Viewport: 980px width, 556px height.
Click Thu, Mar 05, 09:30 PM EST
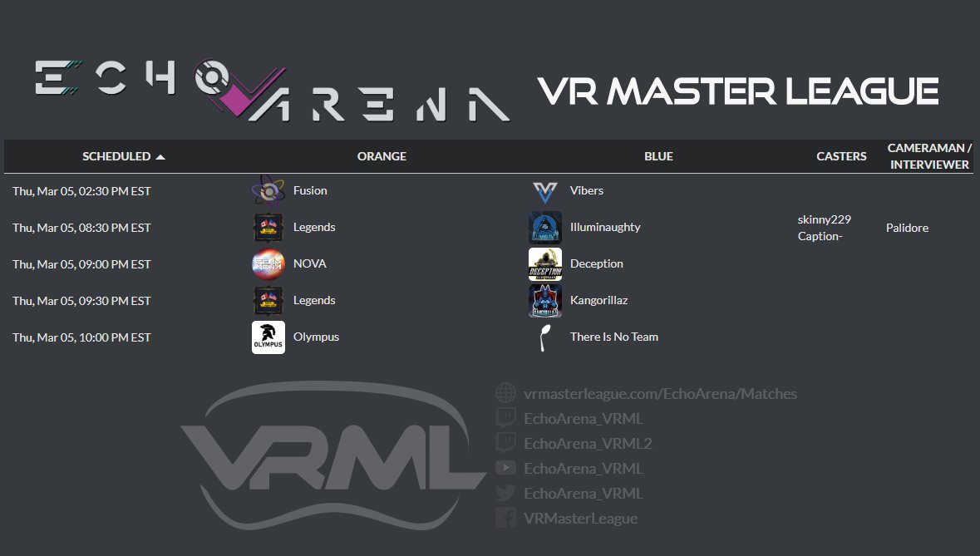[81, 301]
